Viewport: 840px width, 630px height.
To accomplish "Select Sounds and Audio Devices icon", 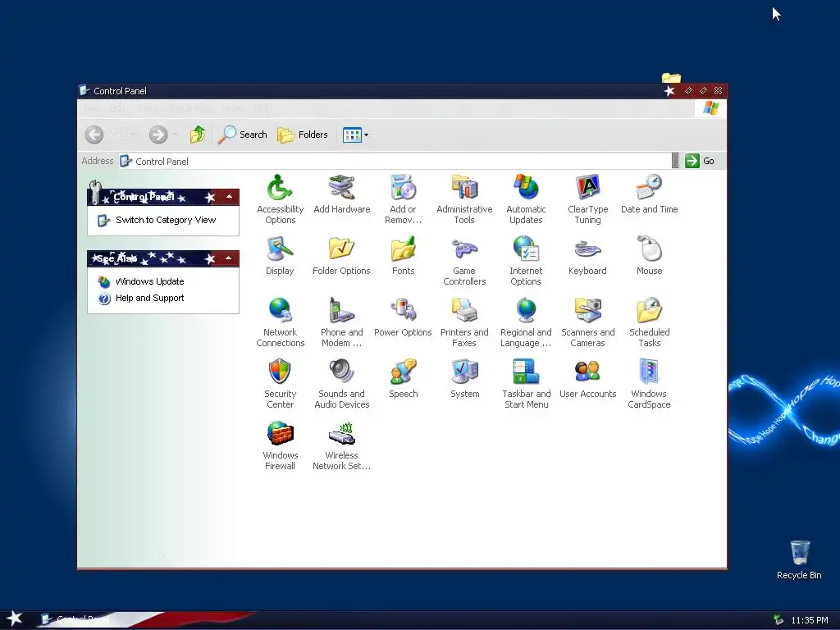I will (x=342, y=384).
